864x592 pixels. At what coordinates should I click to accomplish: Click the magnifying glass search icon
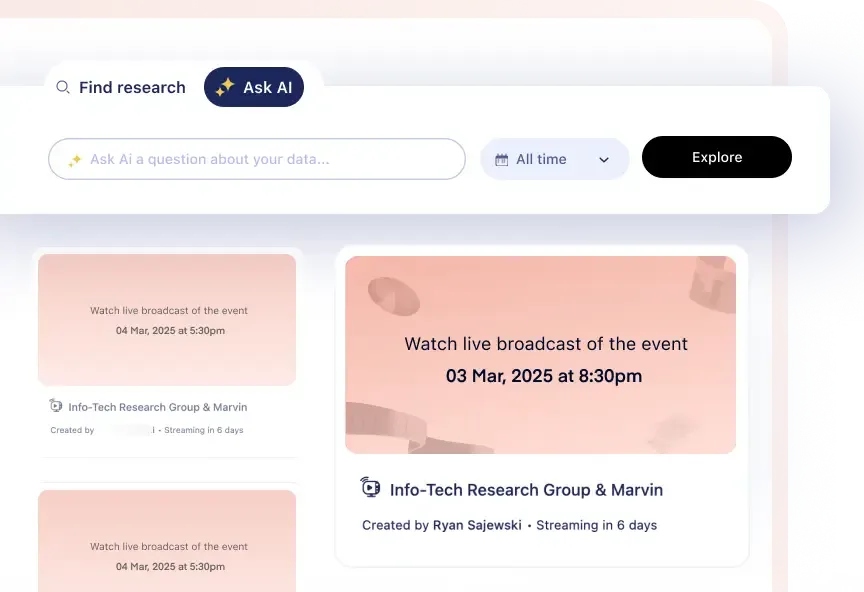[62, 88]
